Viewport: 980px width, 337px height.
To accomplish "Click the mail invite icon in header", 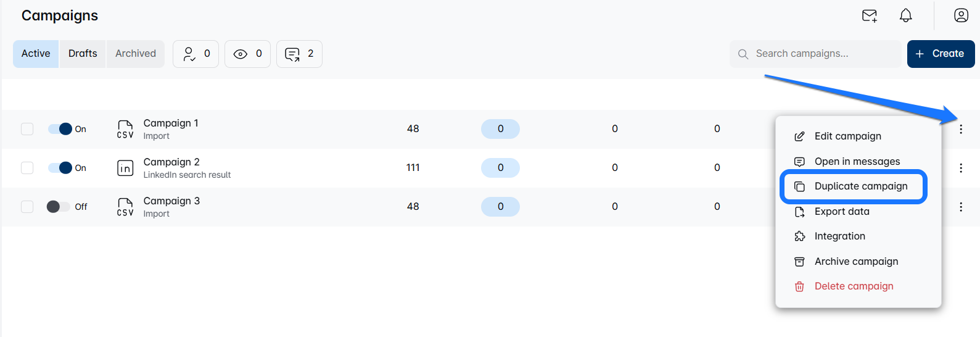I will [x=869, y=15].
